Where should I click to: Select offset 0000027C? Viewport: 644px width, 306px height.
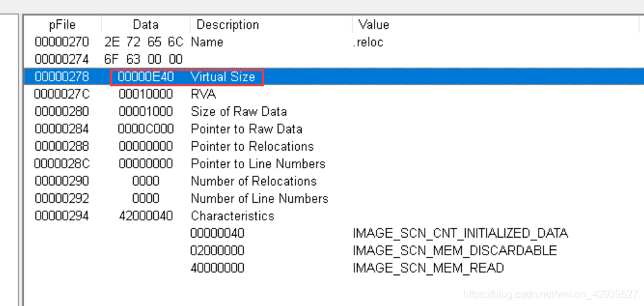tap(62, 94)
